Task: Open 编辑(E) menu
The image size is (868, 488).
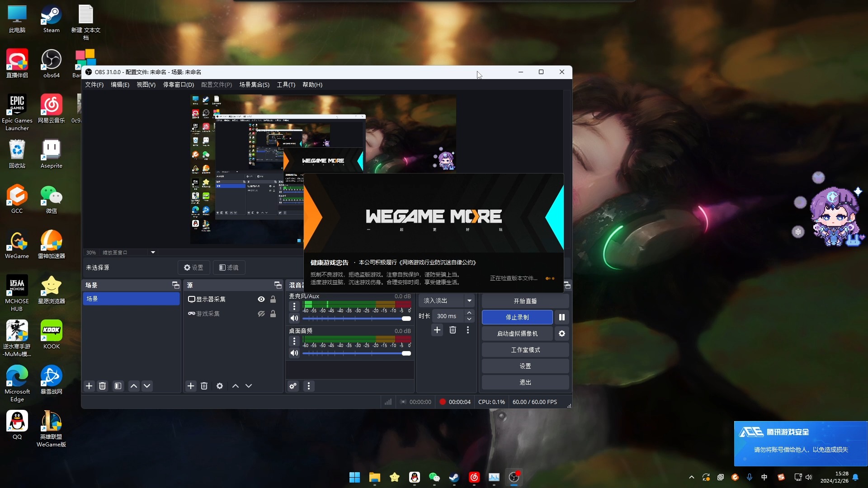Action: tap(120, 85)
